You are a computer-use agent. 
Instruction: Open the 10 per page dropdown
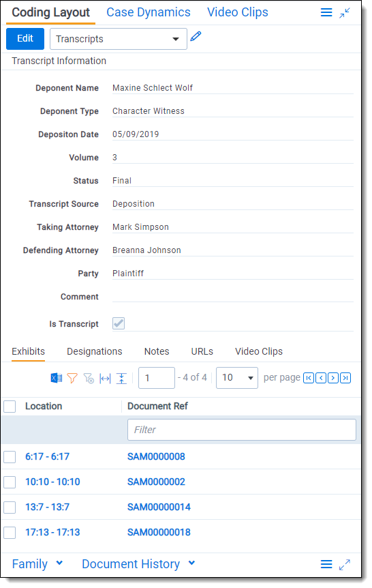click(237, 378)
